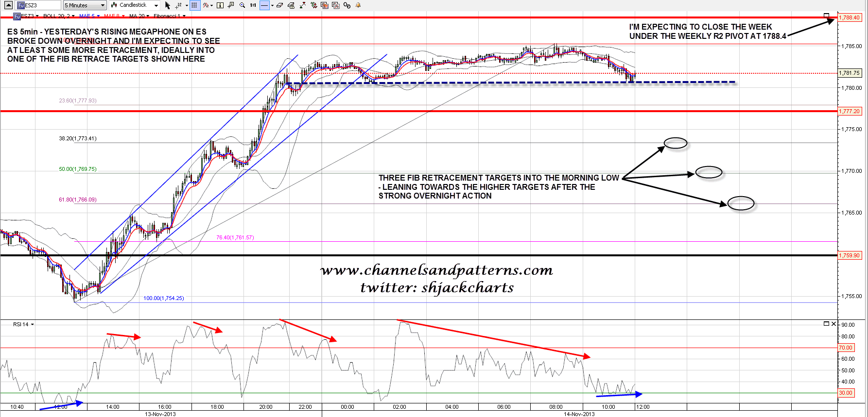
Task: Select the arrow pointer tool
Action: click(168, 5)
